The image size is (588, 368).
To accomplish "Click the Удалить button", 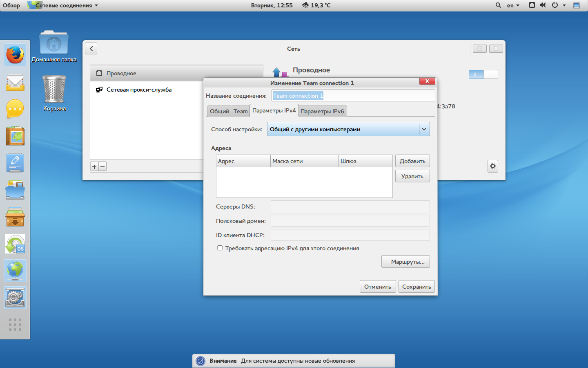I will (412, 176).
